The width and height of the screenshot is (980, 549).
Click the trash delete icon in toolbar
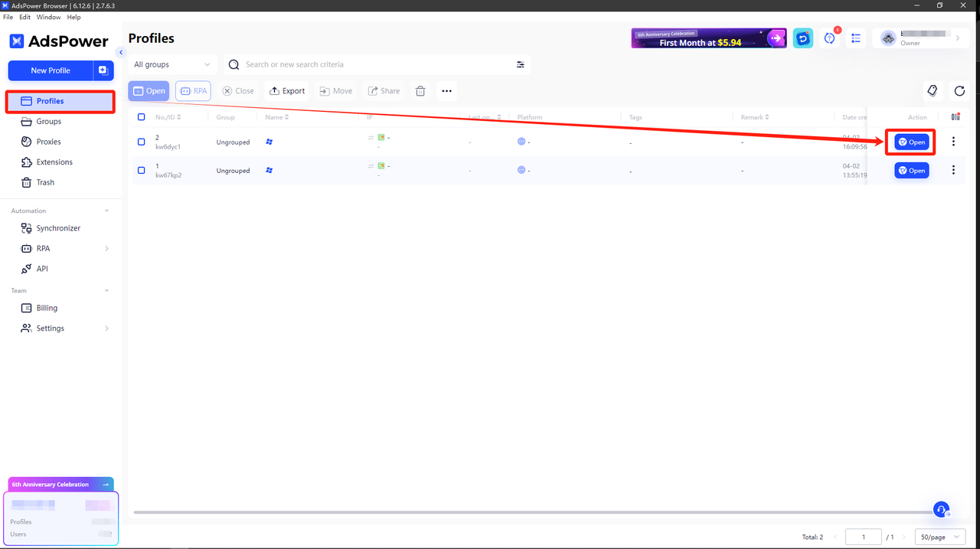(420, 91)
